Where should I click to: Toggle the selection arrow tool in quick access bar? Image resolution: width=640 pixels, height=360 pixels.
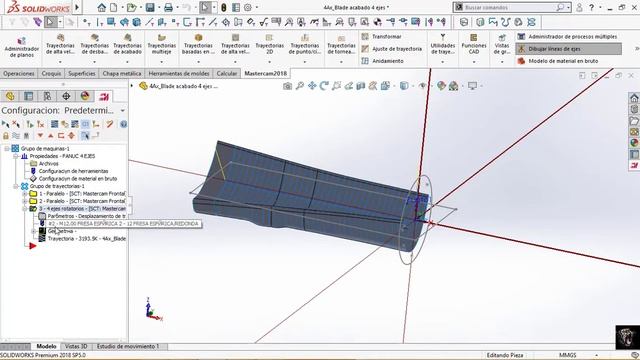[x=205, y=7]
